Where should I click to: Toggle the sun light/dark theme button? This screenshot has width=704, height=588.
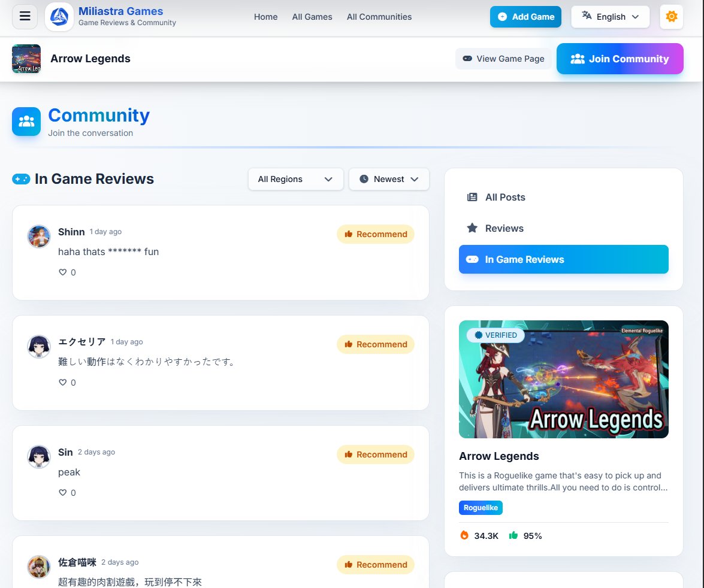coord(671,17)
